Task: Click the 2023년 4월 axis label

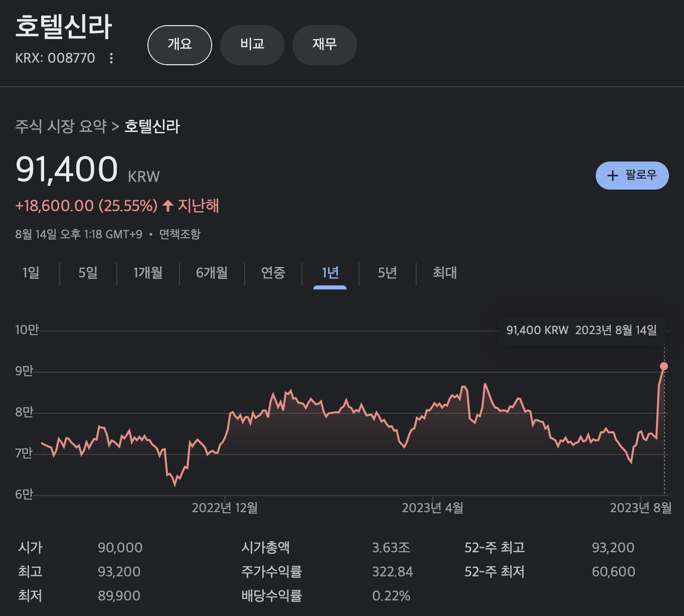Action: tap(433, 508)
